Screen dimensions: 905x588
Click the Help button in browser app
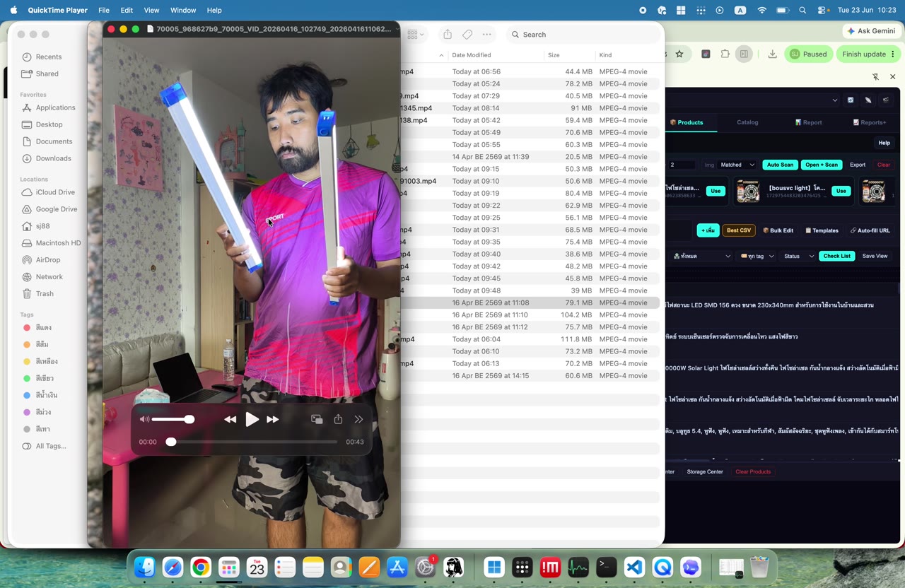click(x=884, y=143)
